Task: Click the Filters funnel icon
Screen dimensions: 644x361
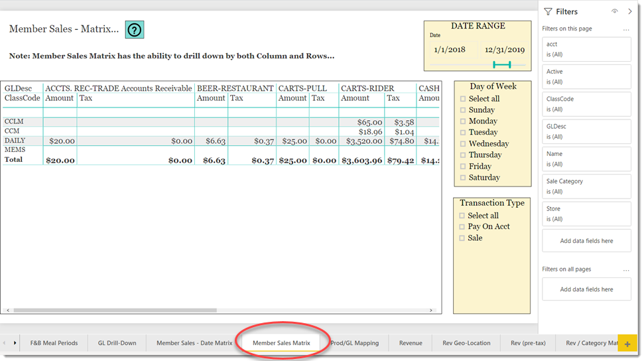Action: click(x=548, y=11)
